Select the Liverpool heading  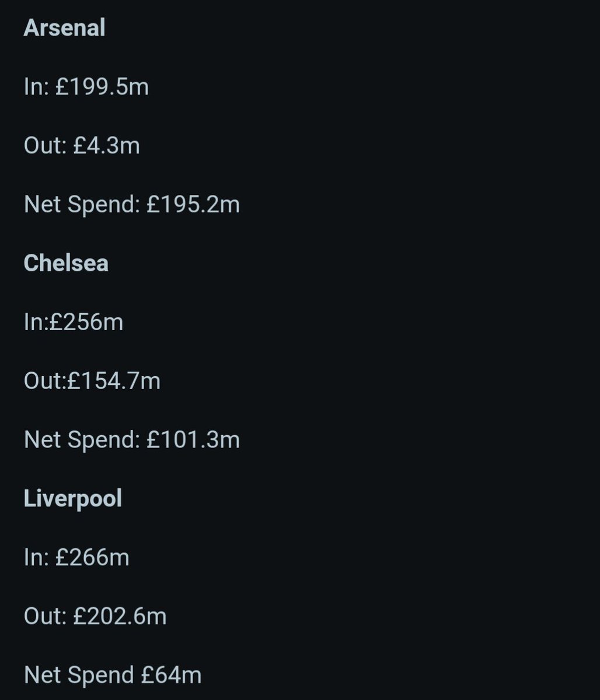coord(73,499)
